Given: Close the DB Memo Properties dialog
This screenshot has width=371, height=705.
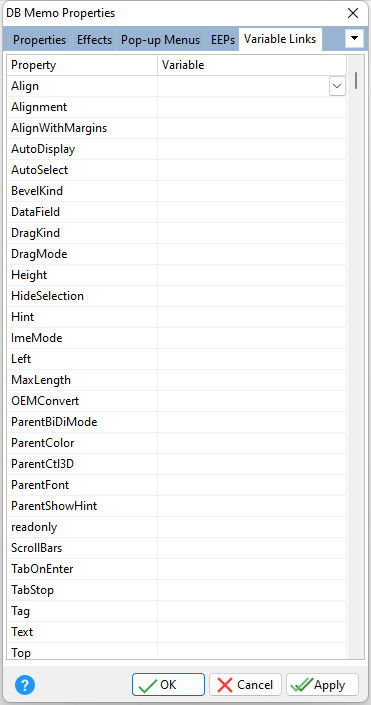Looking at the screenshot, I should pyautogui.click(x=353, y=13).
